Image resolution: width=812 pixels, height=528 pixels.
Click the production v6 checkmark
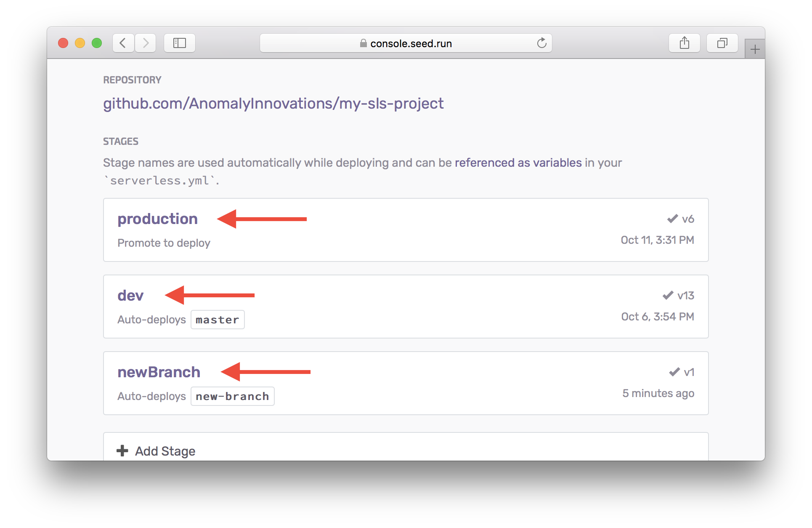(672, 219)
